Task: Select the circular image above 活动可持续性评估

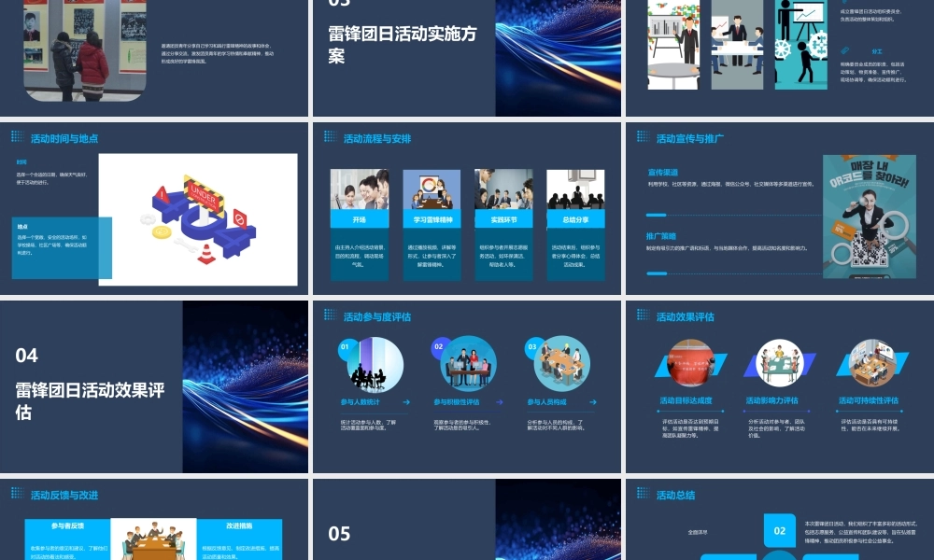Action: tap(872, 364)
